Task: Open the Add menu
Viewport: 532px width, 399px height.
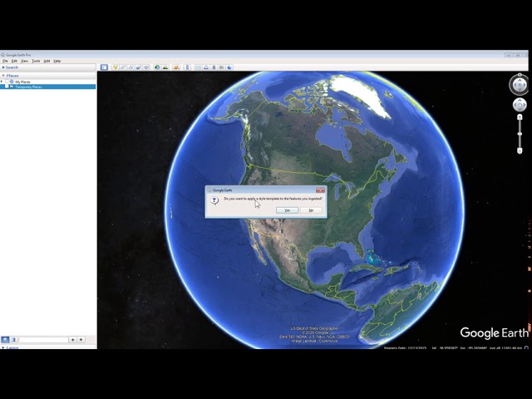Action: 47,61
